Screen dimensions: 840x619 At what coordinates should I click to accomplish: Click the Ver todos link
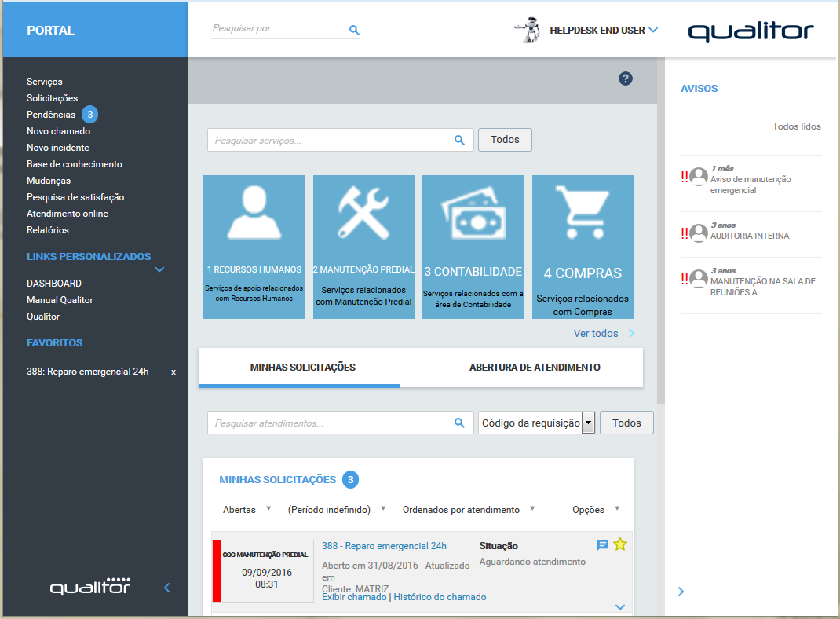tap(596, 334)
